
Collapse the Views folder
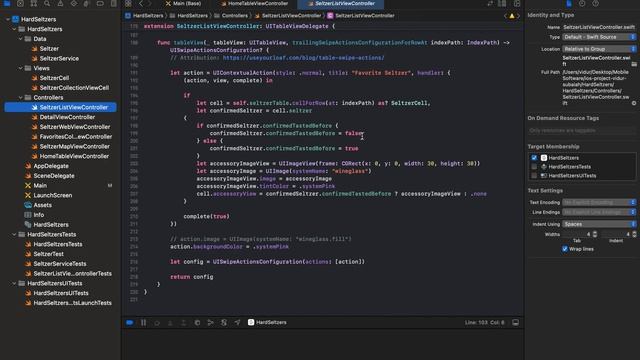[x=21, y=68]
